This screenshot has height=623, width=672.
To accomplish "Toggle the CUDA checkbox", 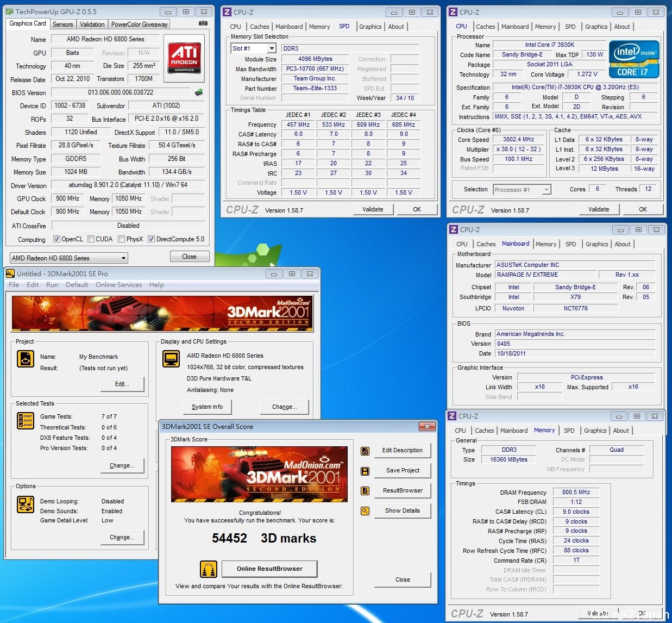I will (91, 239).
